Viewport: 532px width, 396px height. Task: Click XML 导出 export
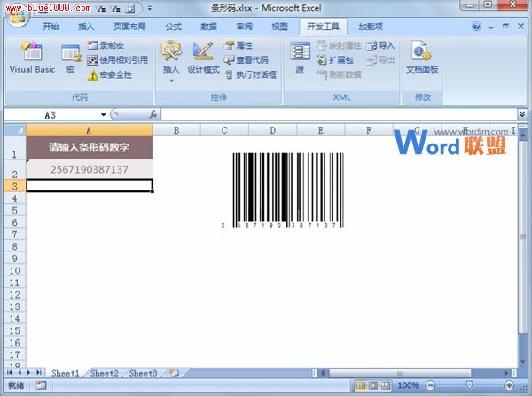point(380,60)
